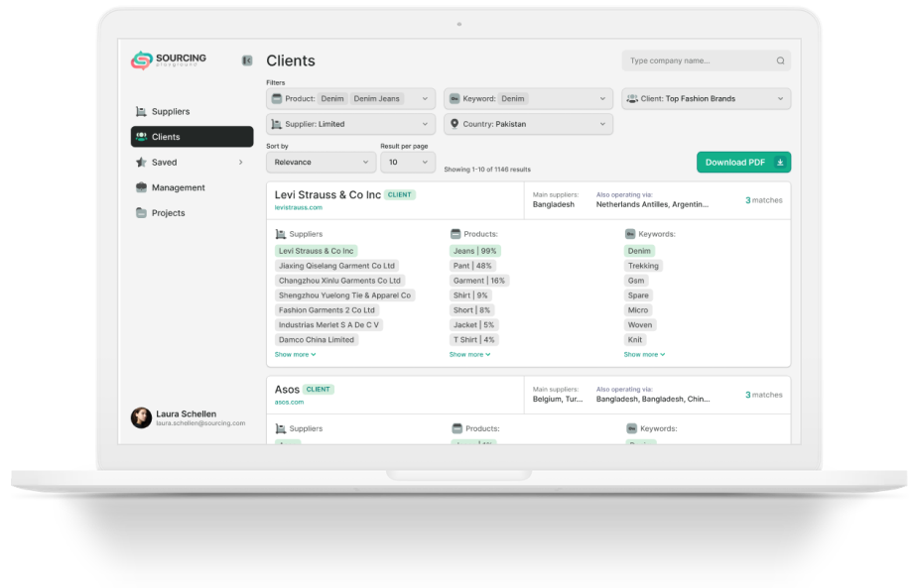
Task: Click Laura Schellen profile avatar
Action: (141, 417)
